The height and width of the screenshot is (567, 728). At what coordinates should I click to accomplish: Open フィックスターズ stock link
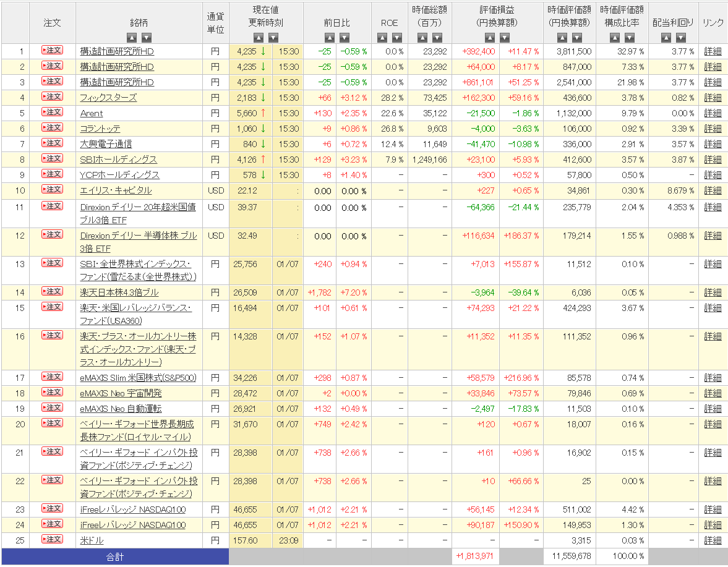[109, 98]
